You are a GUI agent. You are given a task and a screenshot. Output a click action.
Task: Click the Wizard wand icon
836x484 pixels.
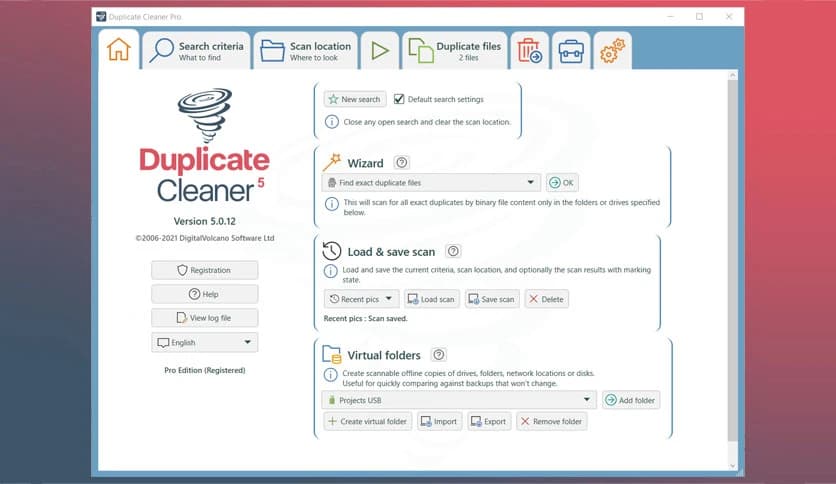332,162
